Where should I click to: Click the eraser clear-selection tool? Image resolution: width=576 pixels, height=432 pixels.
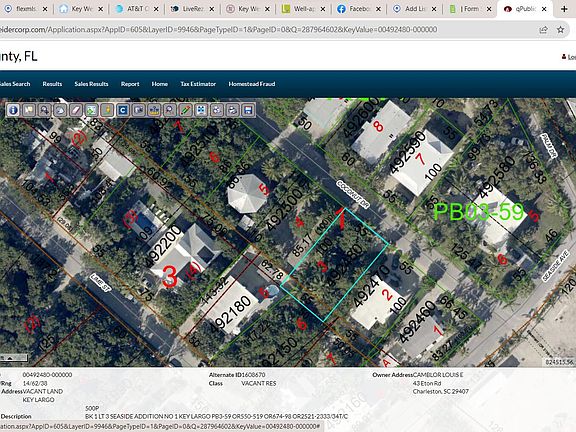(76, 110)
